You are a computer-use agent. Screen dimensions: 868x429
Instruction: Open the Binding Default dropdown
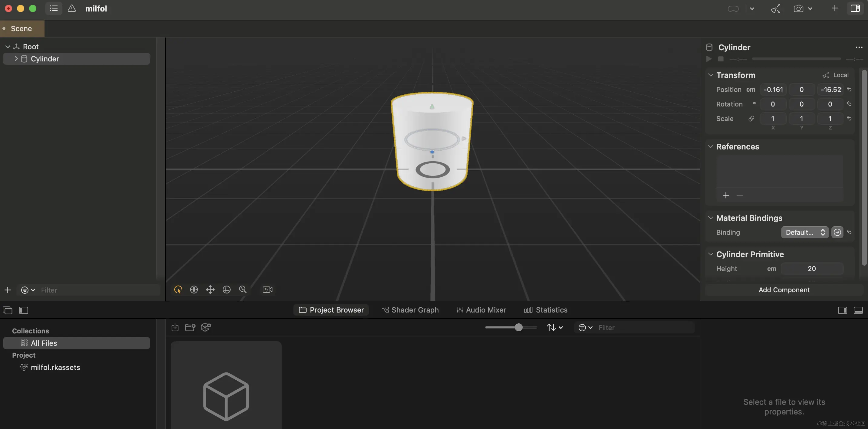(x=804, y=232)
